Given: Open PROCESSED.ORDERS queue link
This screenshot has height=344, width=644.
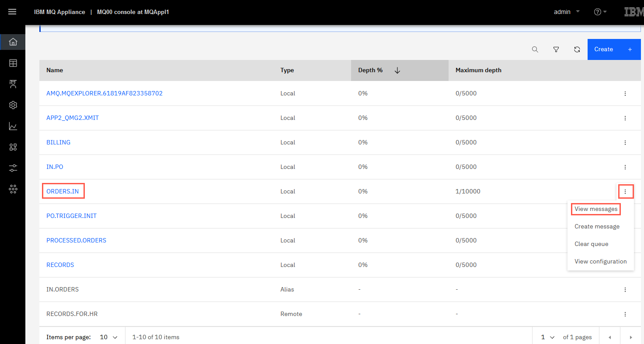Looking at the screenshot, I should pyautogui.click(x=76, y=241).
